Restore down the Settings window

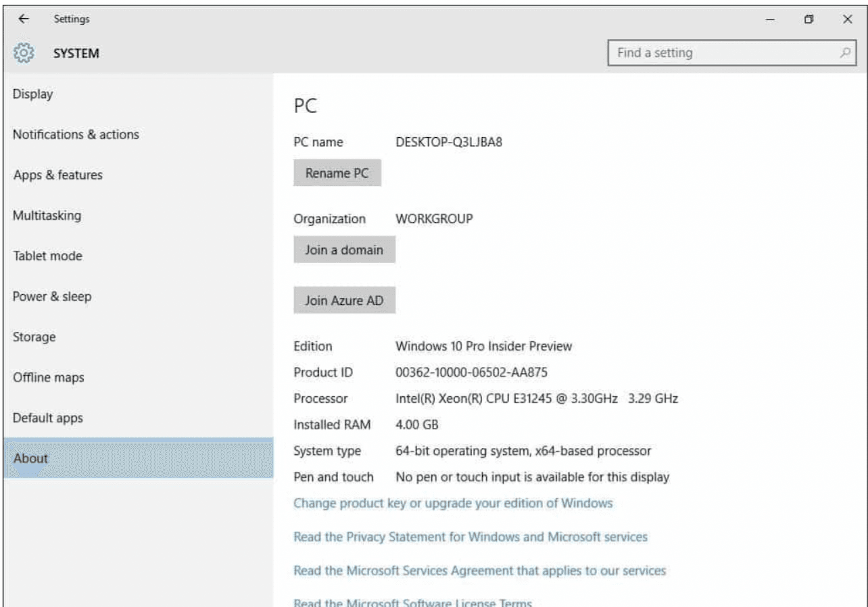click(808, 19)
